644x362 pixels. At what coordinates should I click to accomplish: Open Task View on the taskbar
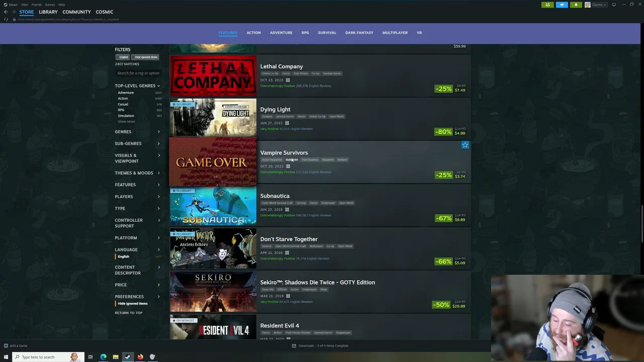(91, 357)
